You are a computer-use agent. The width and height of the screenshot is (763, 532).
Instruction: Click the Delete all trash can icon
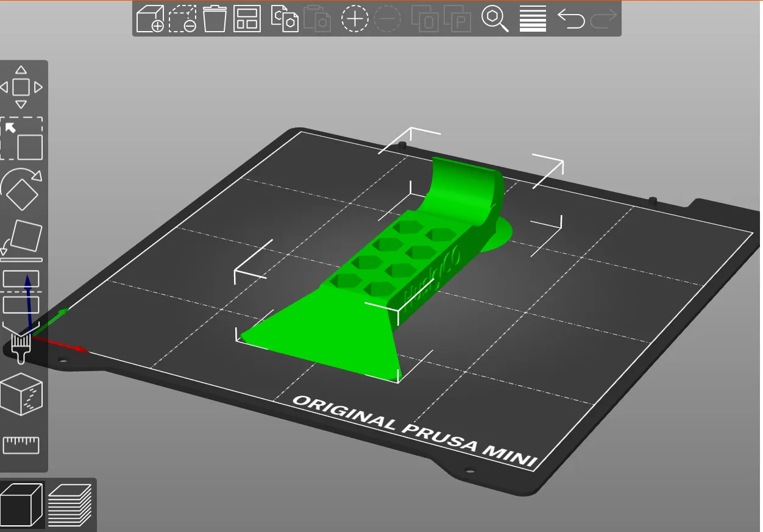[x=214, y=19]
